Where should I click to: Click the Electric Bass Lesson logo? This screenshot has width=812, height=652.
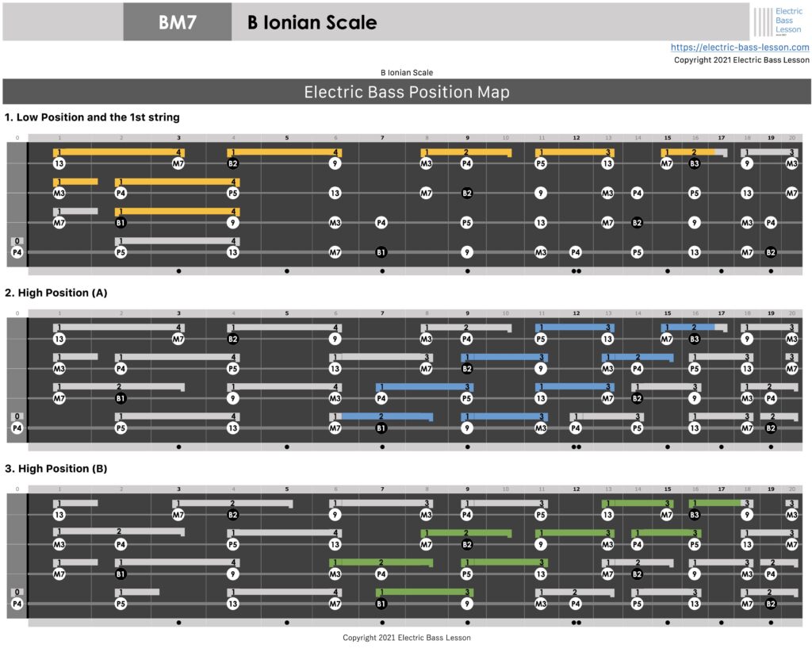779,21
